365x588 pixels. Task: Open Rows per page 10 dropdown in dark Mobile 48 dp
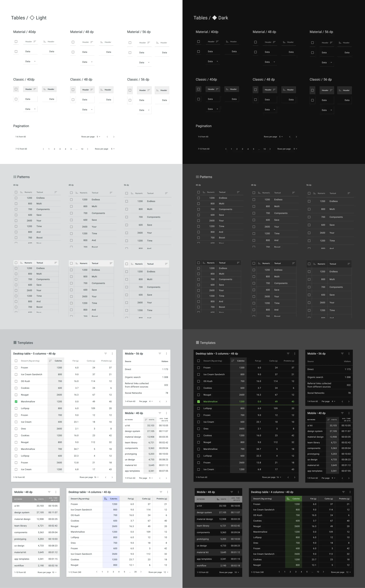pyautogui.click(x=236, y=572)
